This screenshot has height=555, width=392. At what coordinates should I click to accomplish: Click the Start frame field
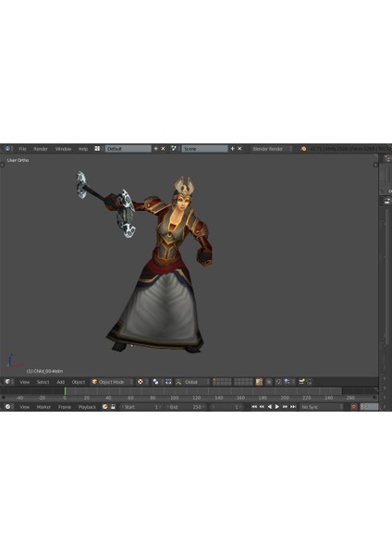point(141,407)
